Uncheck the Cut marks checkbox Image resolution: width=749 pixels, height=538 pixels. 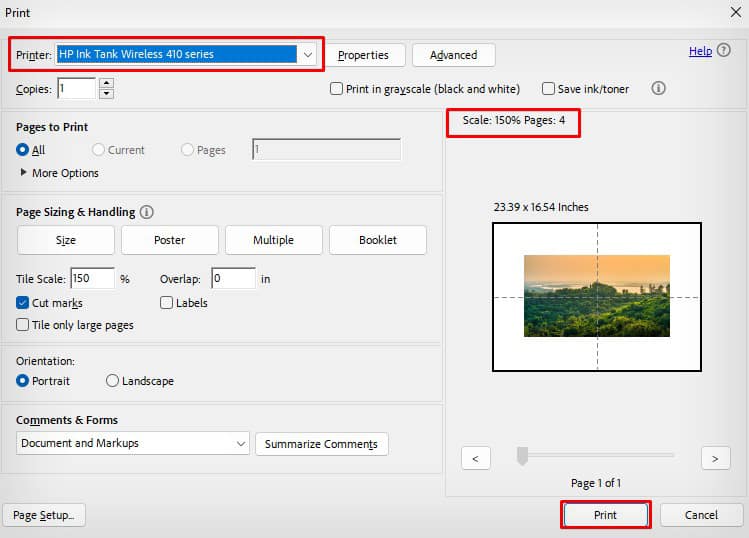(22, 303)
